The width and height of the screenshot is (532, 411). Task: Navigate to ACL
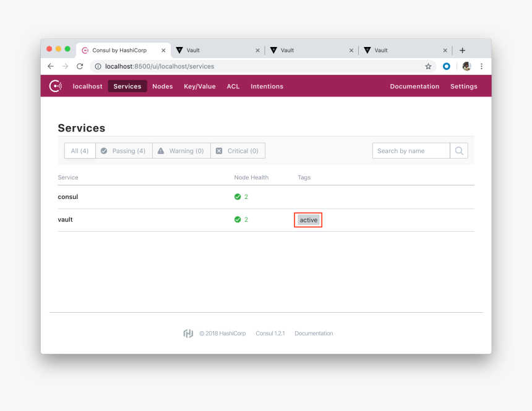point(233,87)
